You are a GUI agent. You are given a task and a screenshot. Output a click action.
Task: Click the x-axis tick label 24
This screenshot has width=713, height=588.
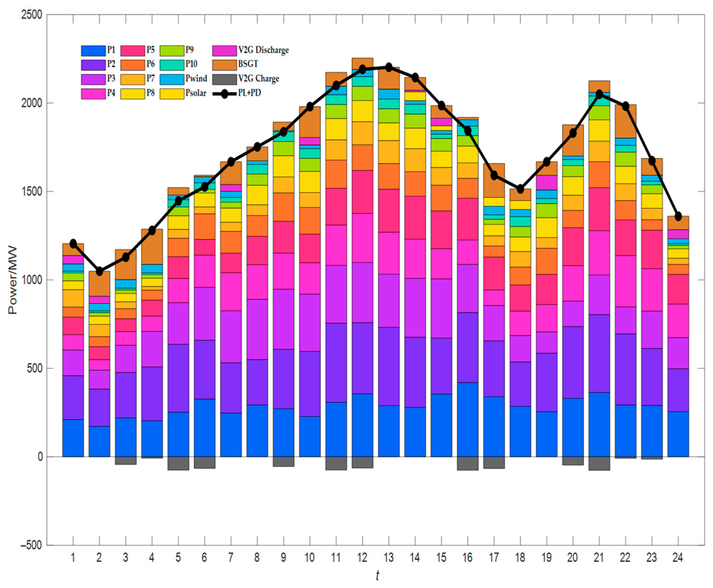677,557
